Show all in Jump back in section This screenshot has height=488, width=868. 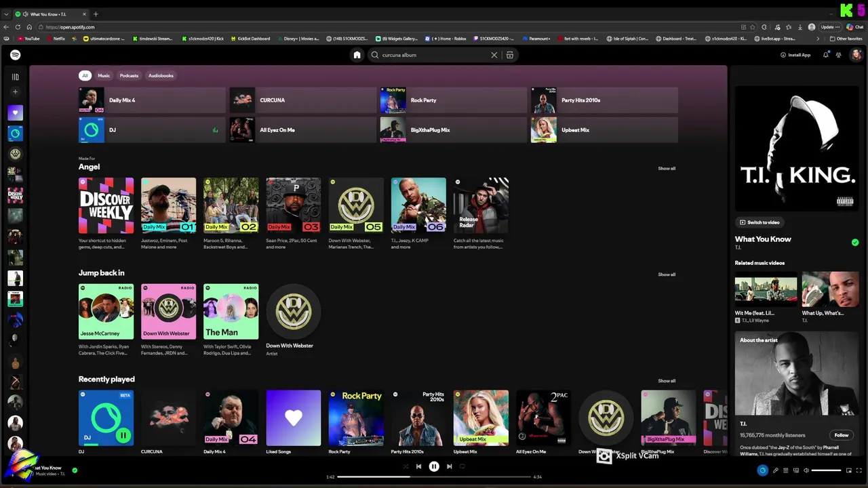coord(667,274)
